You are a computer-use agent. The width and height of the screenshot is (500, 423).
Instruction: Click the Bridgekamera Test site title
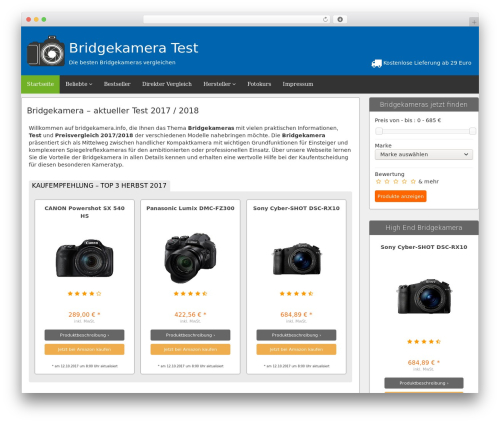[133, 48]
